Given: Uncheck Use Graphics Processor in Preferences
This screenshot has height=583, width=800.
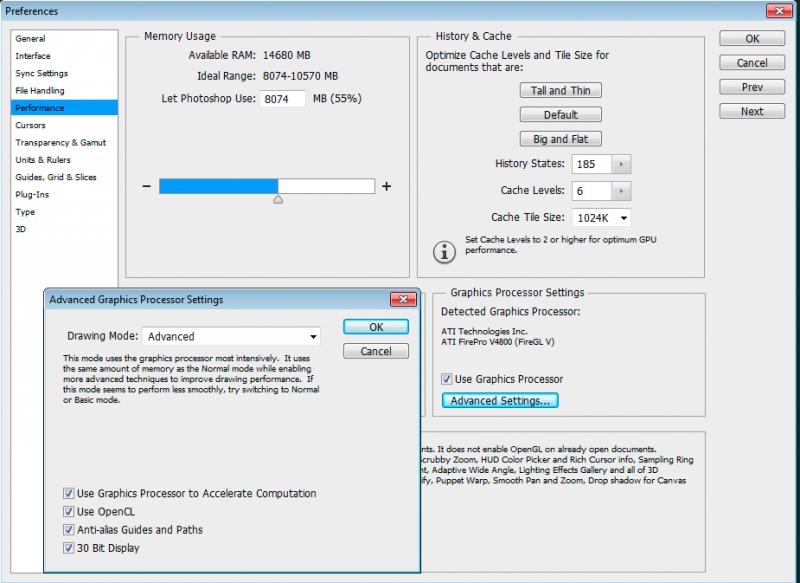Looking at the screenshot, I should (446, 379).
